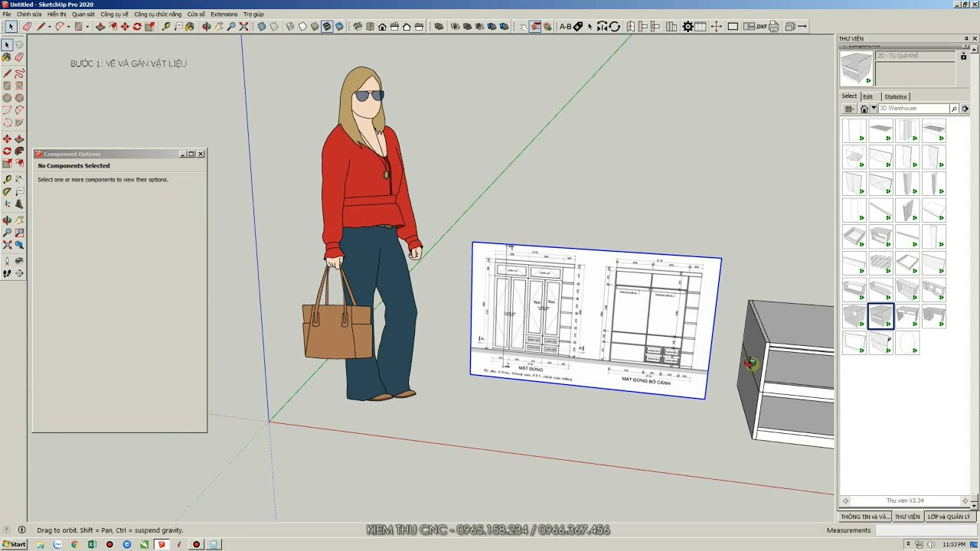980x551 pixels.
Task: Click the gear settings icon in toolbar
Action: click(688, 26)
